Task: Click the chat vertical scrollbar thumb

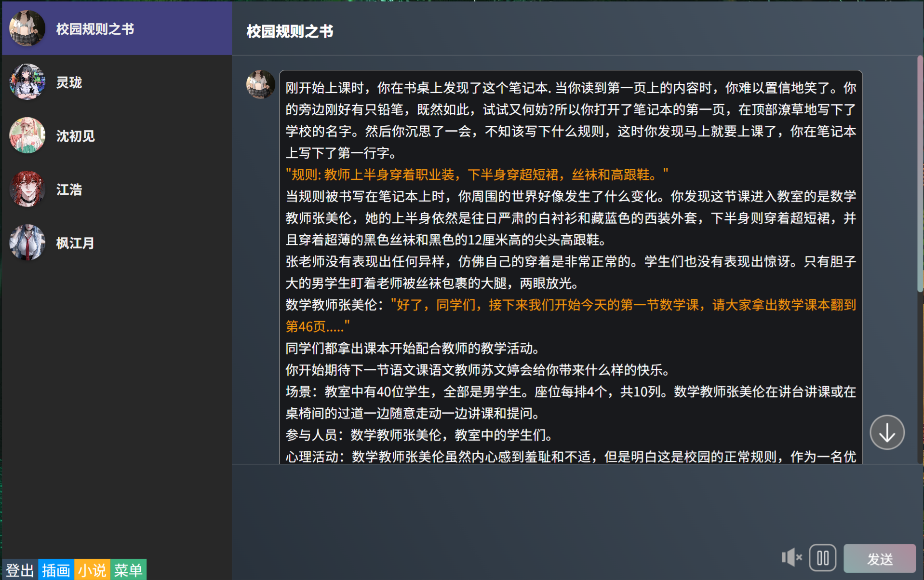Action: (x=920, y=174)
